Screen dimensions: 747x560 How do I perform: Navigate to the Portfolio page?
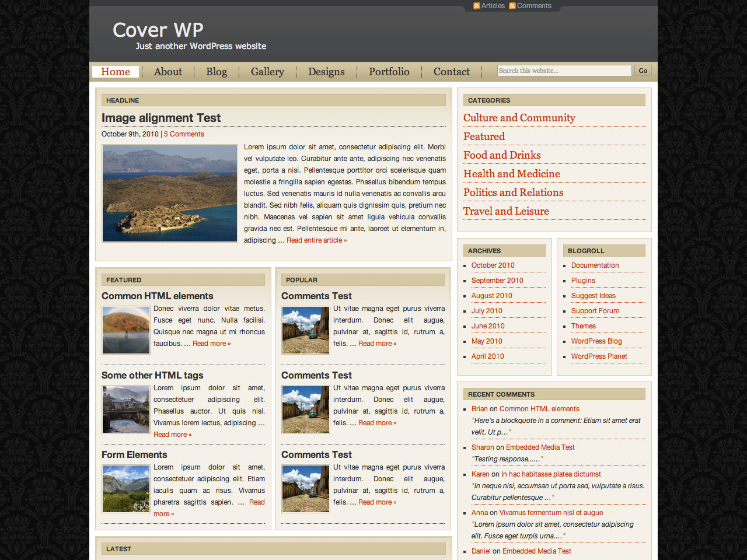(389, 72)
